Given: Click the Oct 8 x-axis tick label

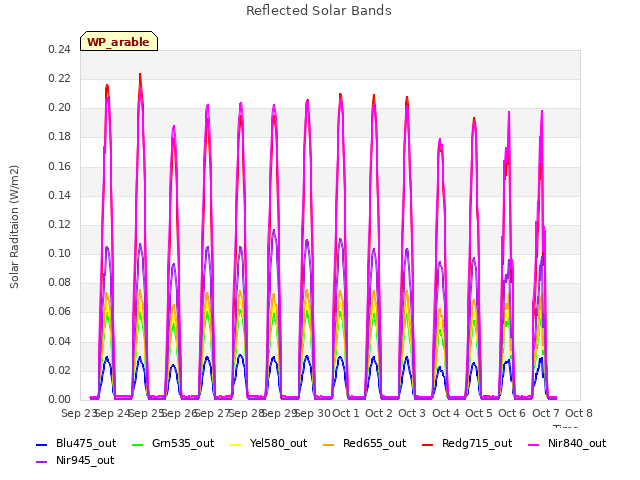Looking at the screenshot, I should [x=579, y=413].
